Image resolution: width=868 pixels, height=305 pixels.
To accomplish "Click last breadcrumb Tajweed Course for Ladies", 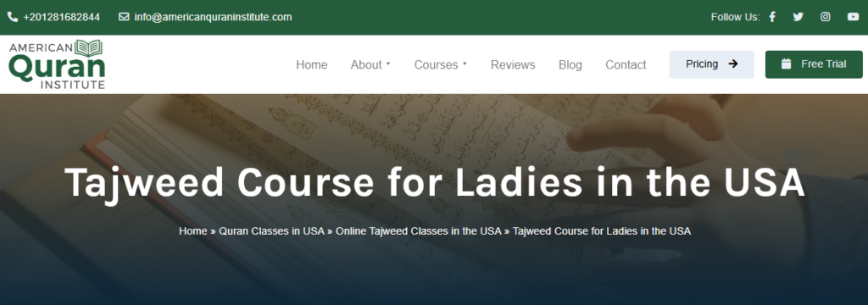I will point(602,230).
